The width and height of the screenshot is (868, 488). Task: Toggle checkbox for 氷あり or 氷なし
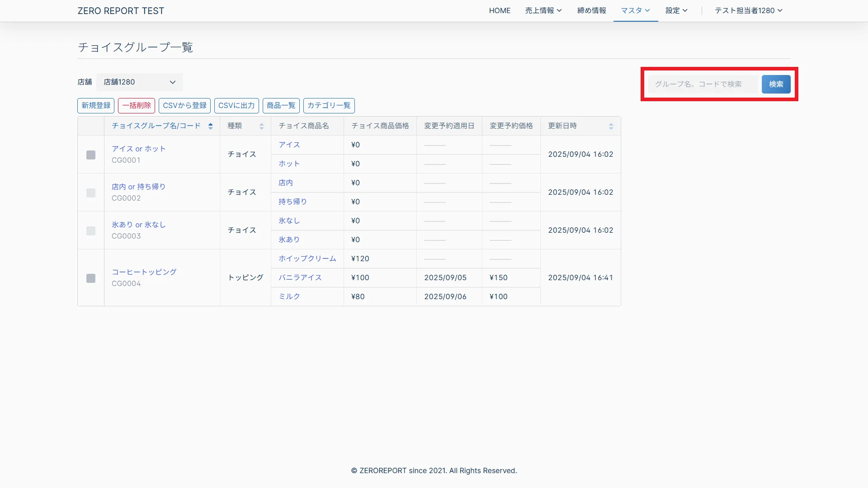pos(91,230)
